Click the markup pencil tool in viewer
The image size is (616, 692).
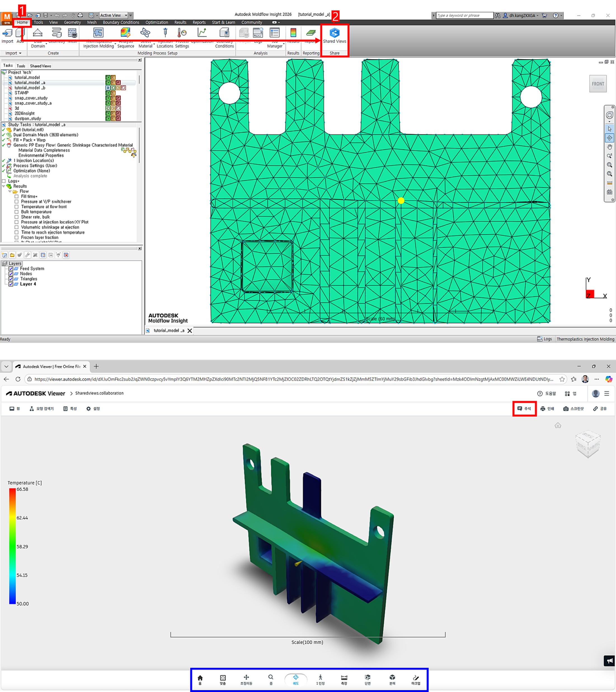pyautogui.click(x=415, y=679)
